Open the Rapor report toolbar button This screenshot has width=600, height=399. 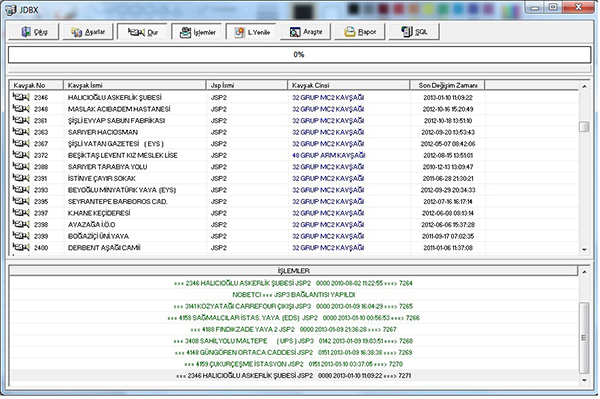pyautogui.click(x=360, y=32)
